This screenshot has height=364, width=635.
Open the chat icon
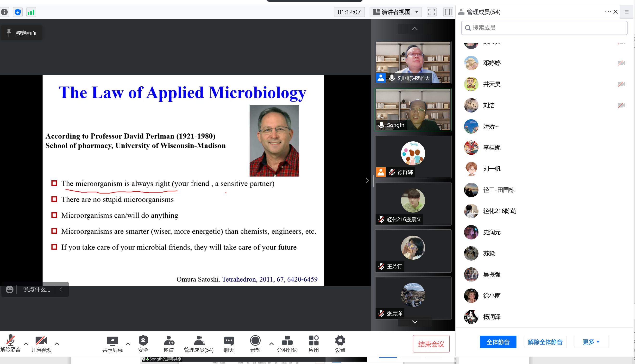pyautogui.click(x=229, y=340)
